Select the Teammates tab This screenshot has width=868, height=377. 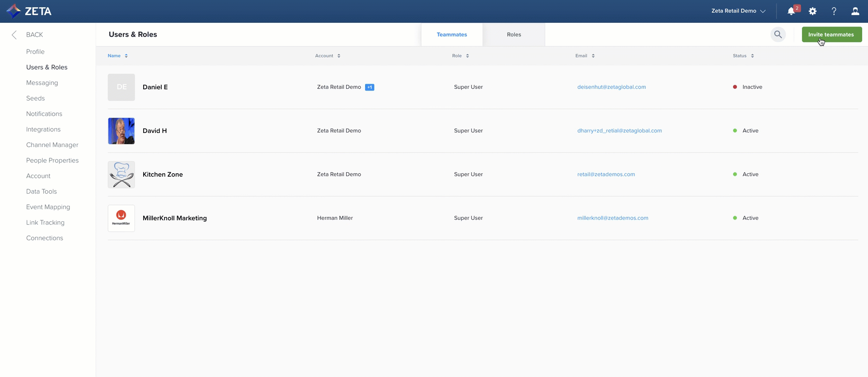point(451,34)
